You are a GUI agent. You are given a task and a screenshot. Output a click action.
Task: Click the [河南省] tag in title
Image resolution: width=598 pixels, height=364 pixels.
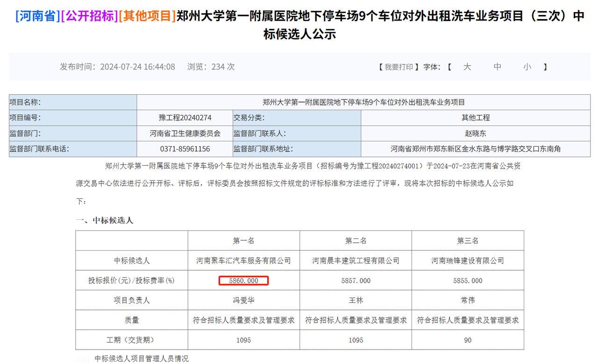coord(38,16)
